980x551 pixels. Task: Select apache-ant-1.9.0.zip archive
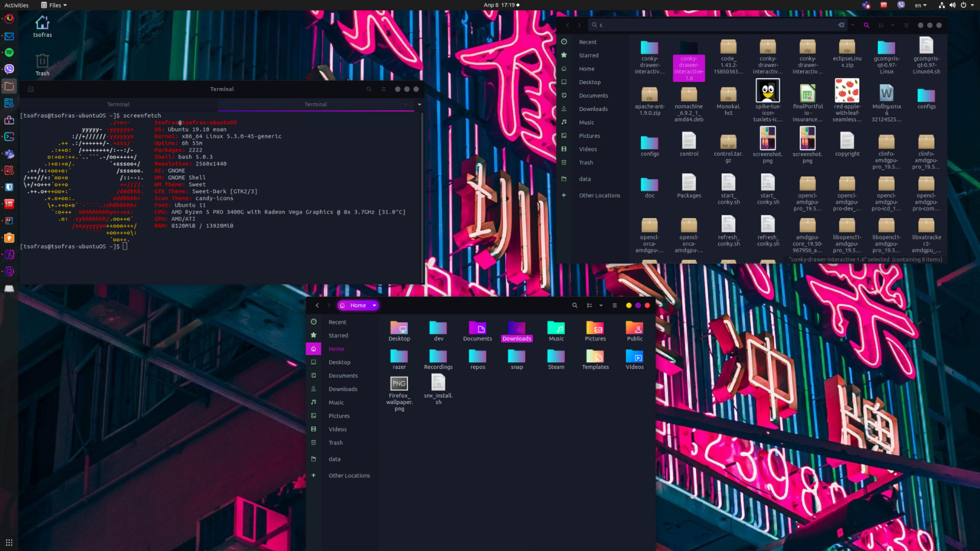tap(649, 101)
